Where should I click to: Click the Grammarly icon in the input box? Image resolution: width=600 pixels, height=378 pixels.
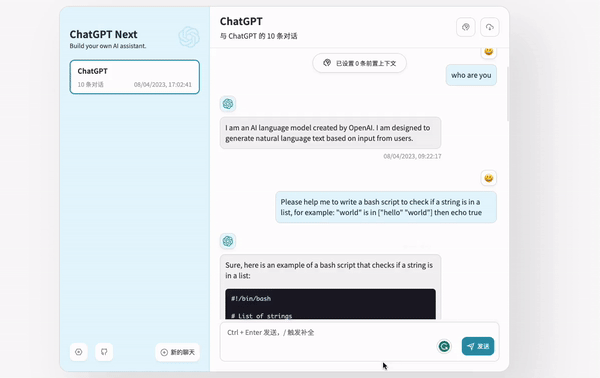[x=444, y=346]
